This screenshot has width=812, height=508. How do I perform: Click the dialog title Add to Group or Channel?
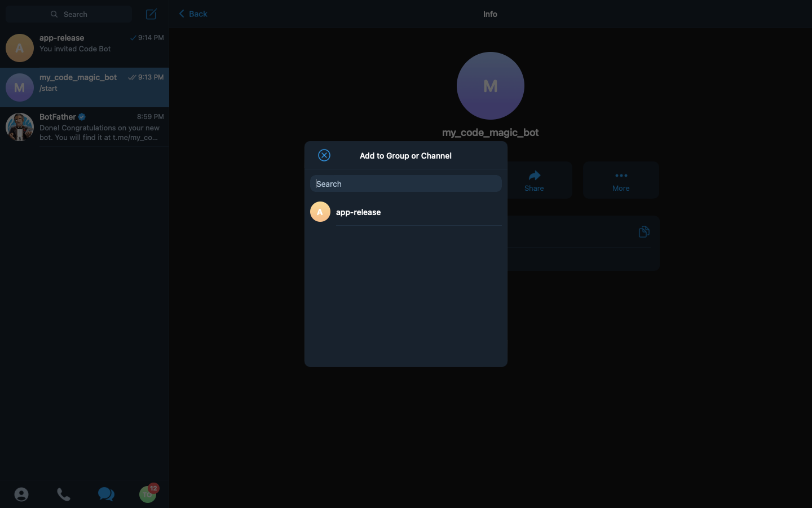coord(406,156)
